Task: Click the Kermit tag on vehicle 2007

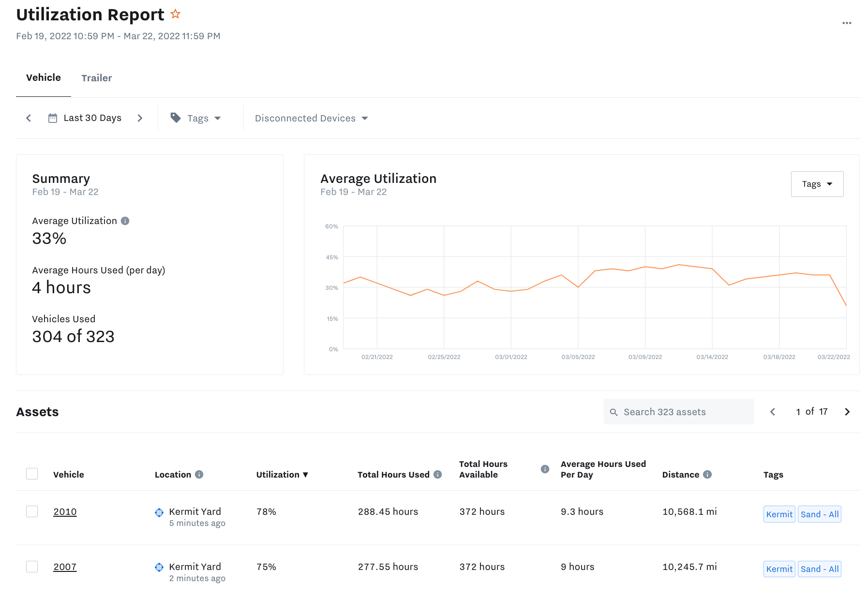Action: [x=779, y=569]
